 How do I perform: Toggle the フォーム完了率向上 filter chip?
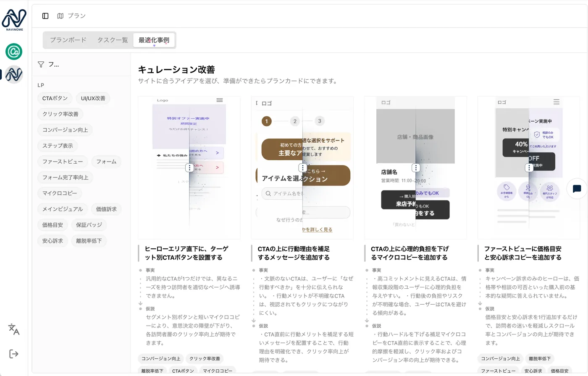pos(66,178)
